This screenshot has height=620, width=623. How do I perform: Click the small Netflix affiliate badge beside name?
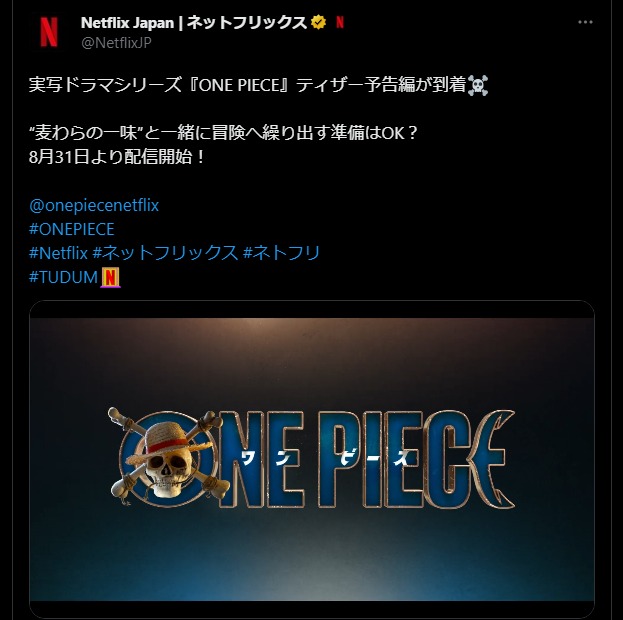click(x=340, y=22)
